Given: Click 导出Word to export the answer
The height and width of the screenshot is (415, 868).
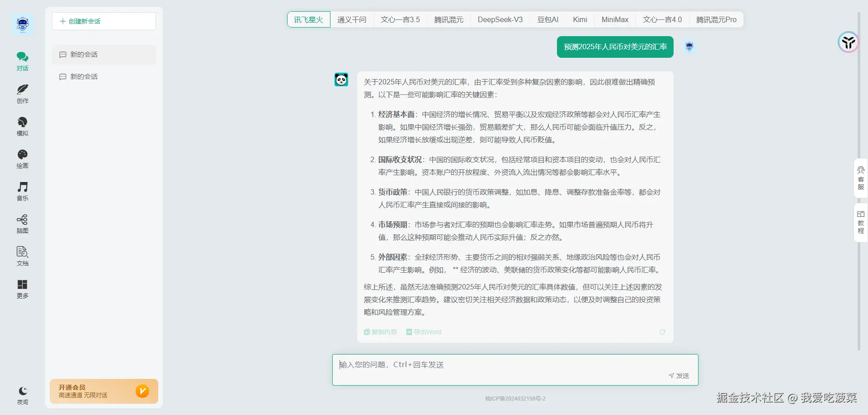Looking at the screenshot, I should click(x=424, y=332).
